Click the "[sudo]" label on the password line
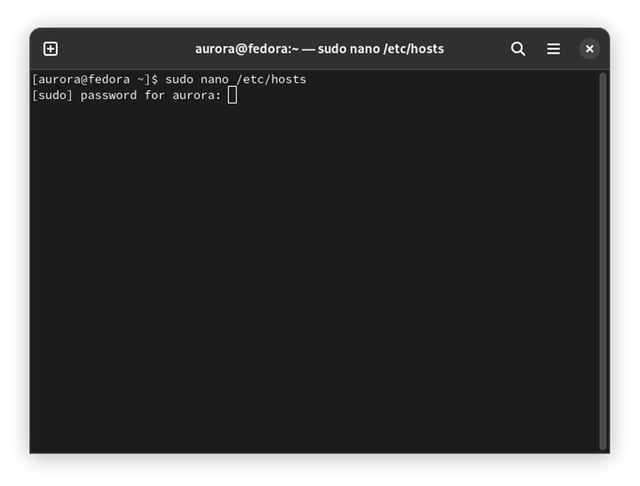This screenshot has height=486, width=640. pyautogui.click(x=52, y=95)
